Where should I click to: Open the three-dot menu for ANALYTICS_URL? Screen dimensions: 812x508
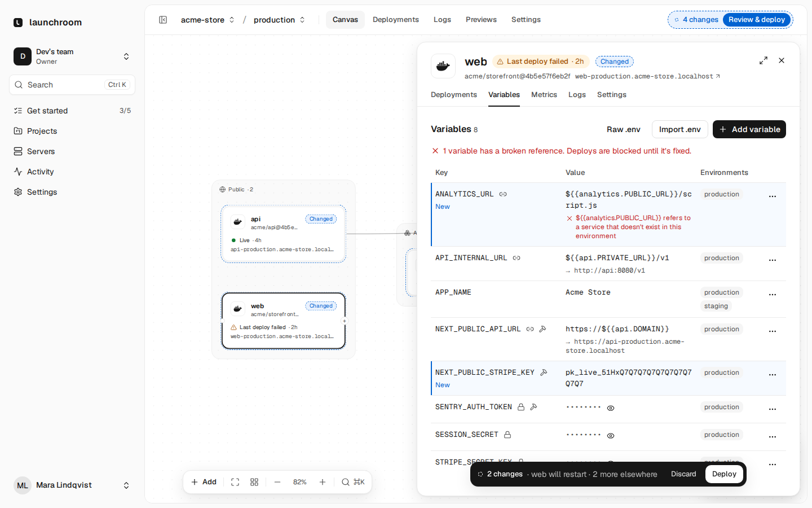click(x=773, y=196)
